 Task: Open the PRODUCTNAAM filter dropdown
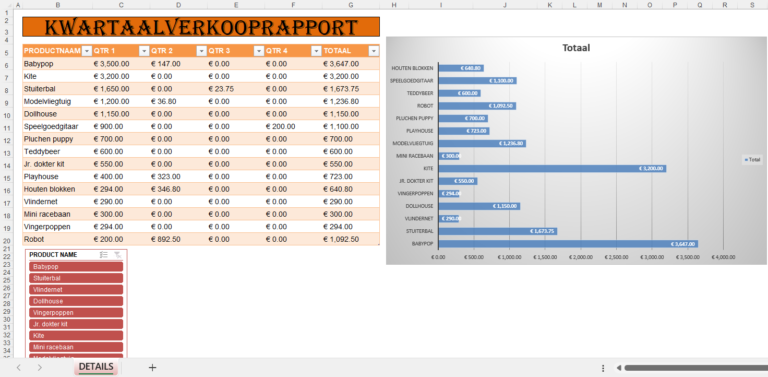[x=87, y=51]
